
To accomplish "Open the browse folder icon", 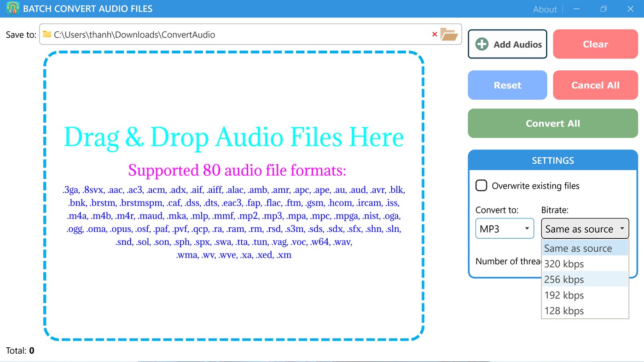I will pyautogui.click(x=449, y=34).
